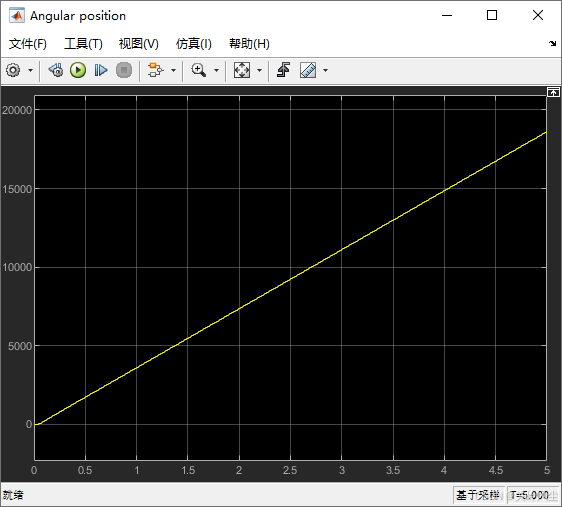Minimize the Angular position window
Screen dimensions: 562x507
[447, 15]
